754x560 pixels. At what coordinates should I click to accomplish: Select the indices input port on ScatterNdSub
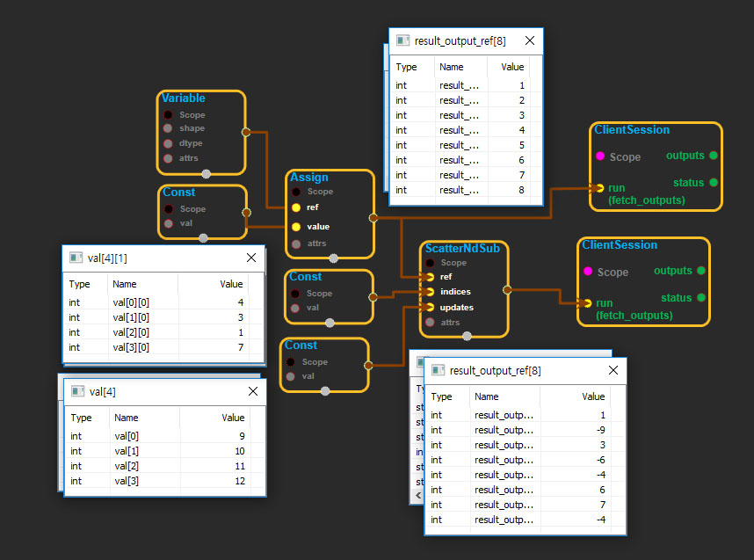[x=430, y=292]
